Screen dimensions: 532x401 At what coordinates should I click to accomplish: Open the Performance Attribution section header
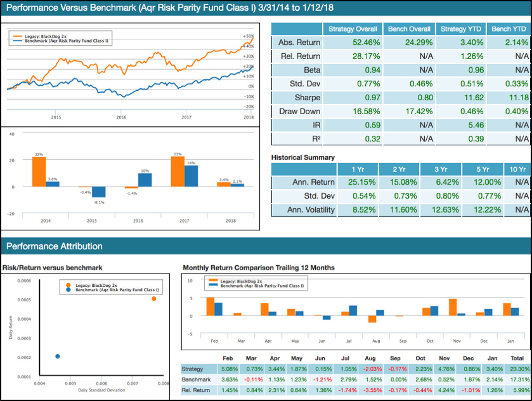[x=55, y=246]
